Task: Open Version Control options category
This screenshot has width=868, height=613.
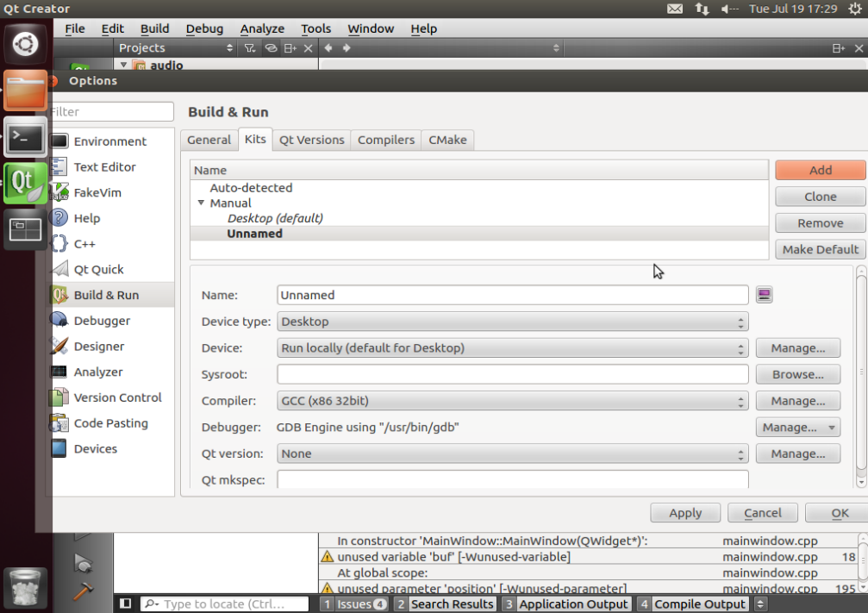Action: point(110,397)
